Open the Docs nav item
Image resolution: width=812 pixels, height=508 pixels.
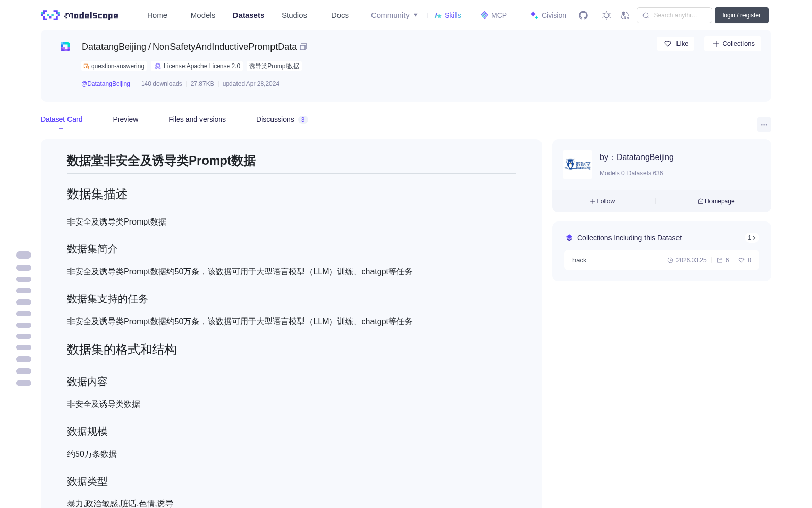(340, 15)
